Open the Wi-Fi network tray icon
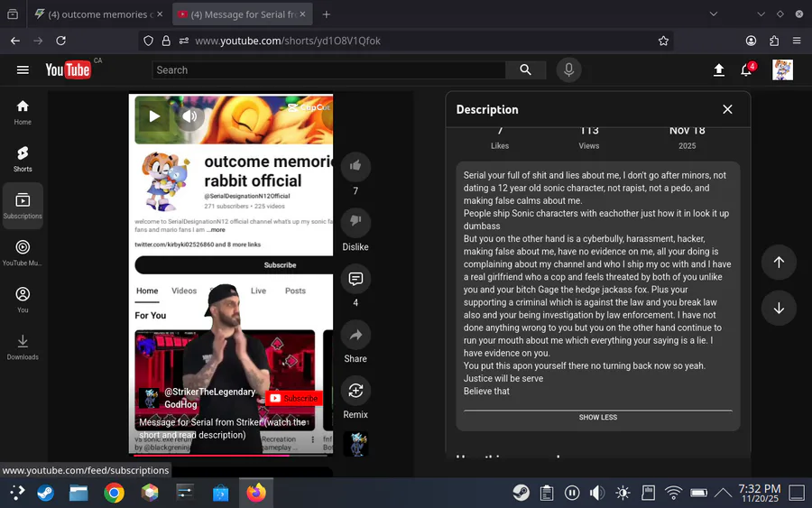The image size is (812, 508). coord(673,493)
